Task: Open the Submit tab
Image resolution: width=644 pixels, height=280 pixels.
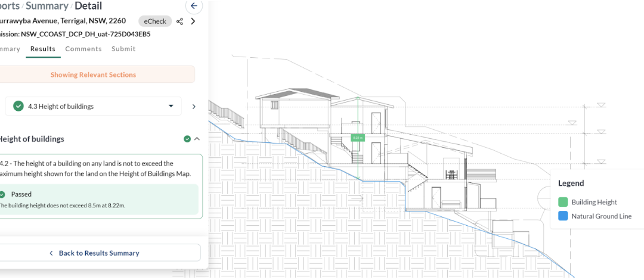Action: tap(123, 49)
